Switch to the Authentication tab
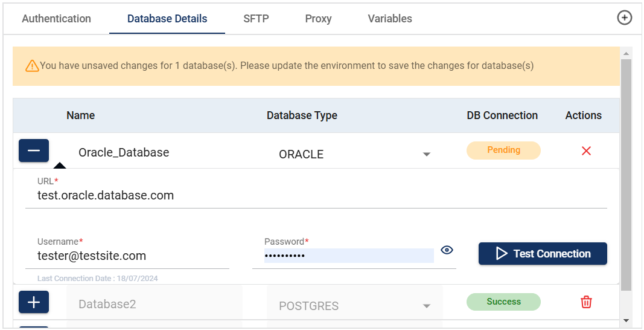This screenshot has width=644, height=330. pyautogui.click(x=56, y=19)
